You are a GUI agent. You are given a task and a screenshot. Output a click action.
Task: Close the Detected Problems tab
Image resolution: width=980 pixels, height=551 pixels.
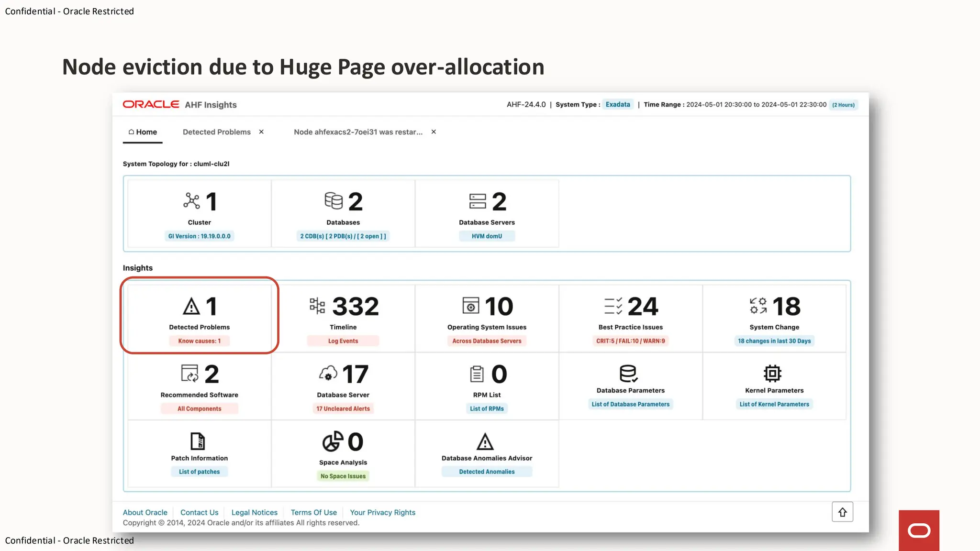tap(261, 132)
